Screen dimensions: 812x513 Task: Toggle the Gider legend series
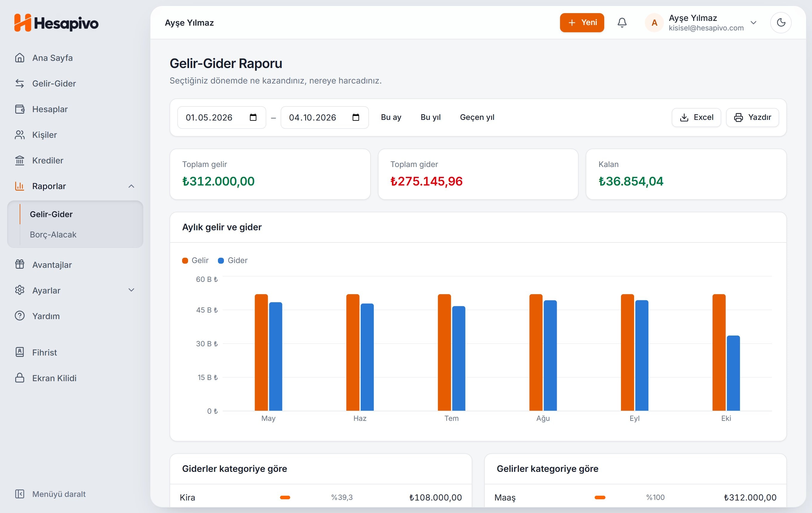(233, 260)
